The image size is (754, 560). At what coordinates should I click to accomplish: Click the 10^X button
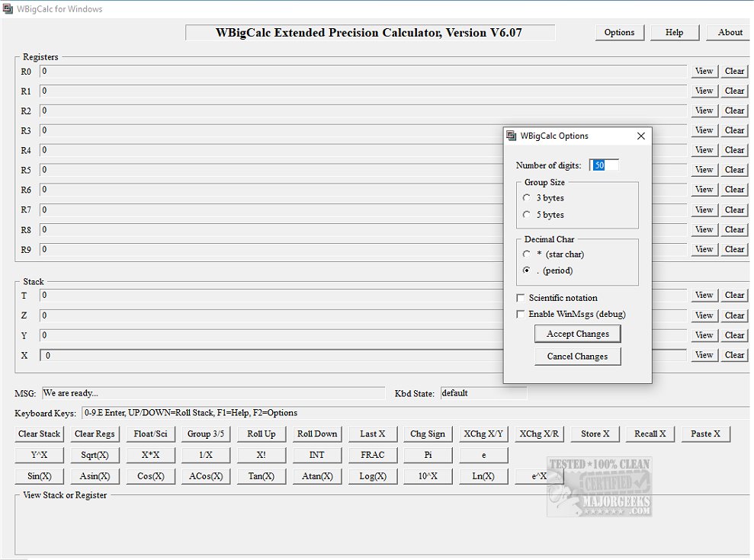[x=428, y=476]
